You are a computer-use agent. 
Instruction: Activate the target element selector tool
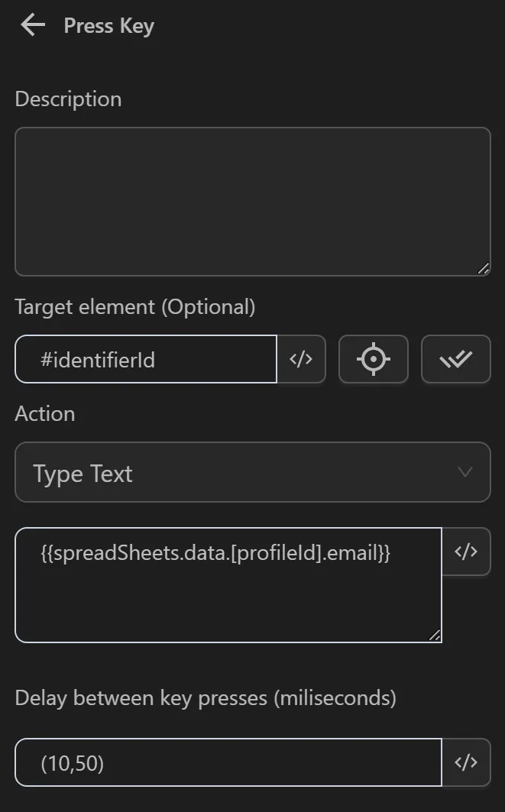pos(373,359)
